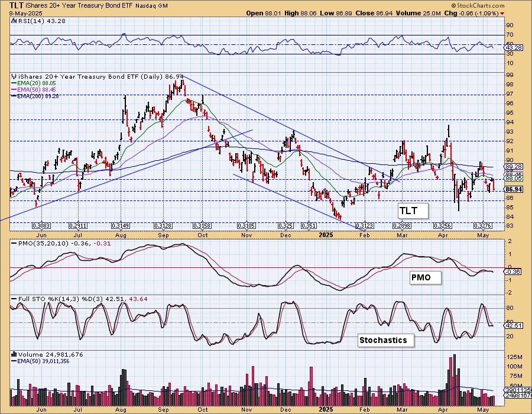Click the 89.28 price tag on the right axis
The image size is (532, 414).
pos(513,167)
